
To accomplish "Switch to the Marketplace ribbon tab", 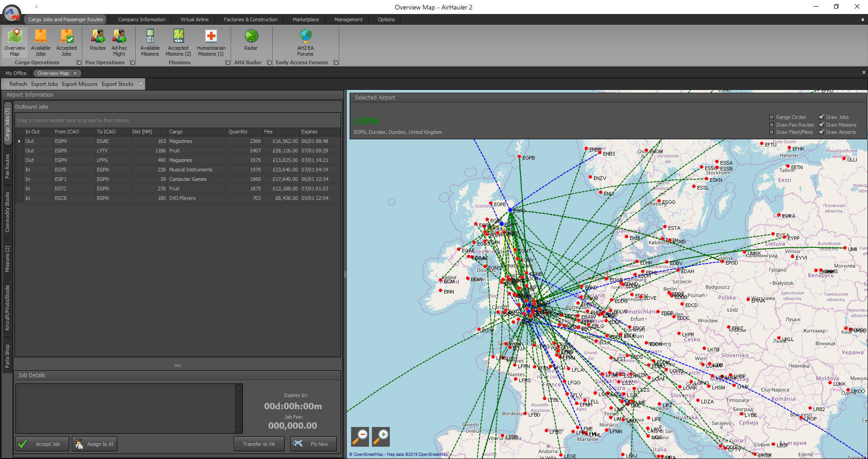I will click(305, 19).
